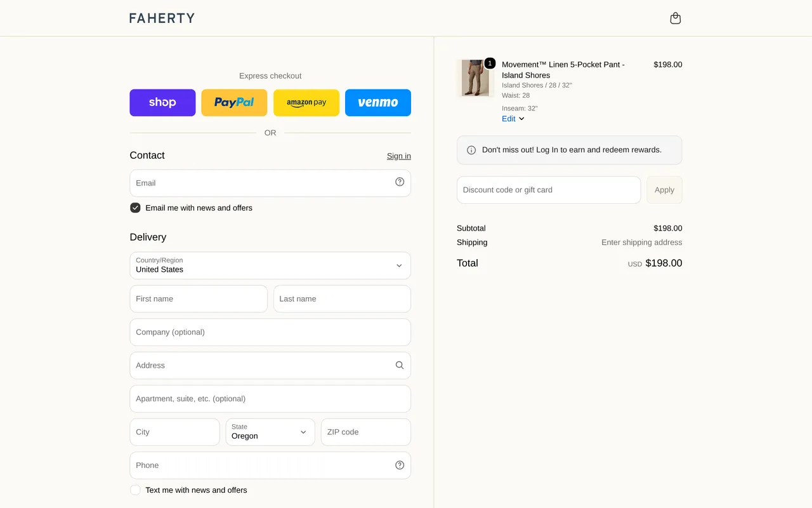The height and width of the screenshot is (508, 812).
Task: Click the Delivery section heading
Action: tap(148, 237)
